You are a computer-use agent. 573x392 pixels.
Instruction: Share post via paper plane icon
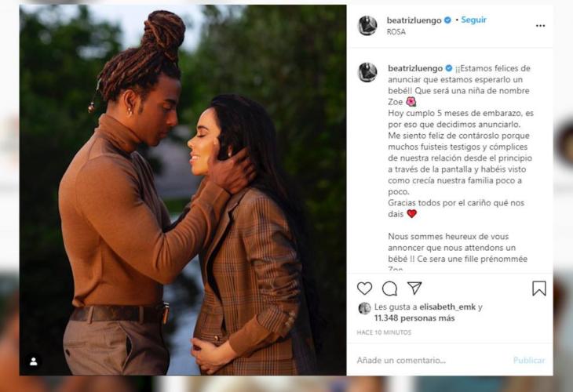pos(414,288)
